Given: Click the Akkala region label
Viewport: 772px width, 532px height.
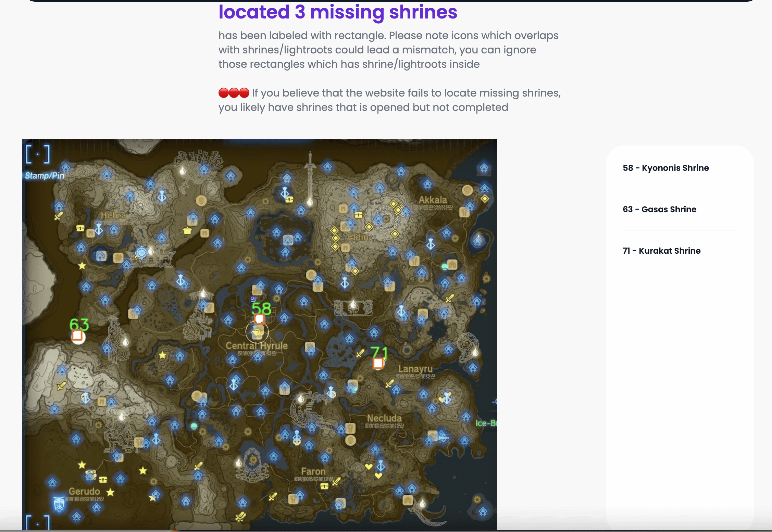Looking at the screenshot, I should [x=433, y=200].
